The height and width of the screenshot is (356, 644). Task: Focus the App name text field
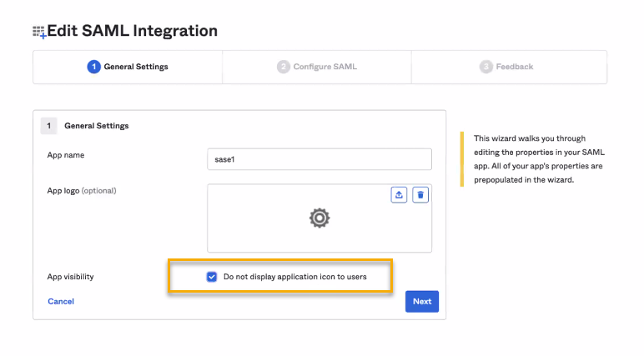point(319,159)
